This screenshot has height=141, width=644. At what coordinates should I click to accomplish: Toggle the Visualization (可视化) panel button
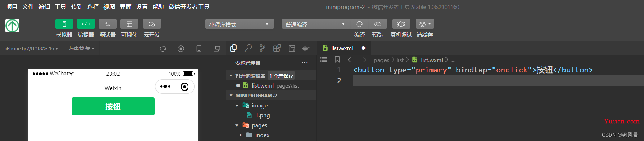(x=129, y=24)
